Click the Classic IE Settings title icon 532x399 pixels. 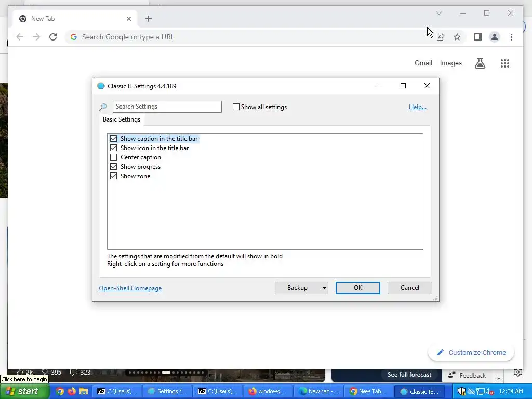(x=101, y=86)
